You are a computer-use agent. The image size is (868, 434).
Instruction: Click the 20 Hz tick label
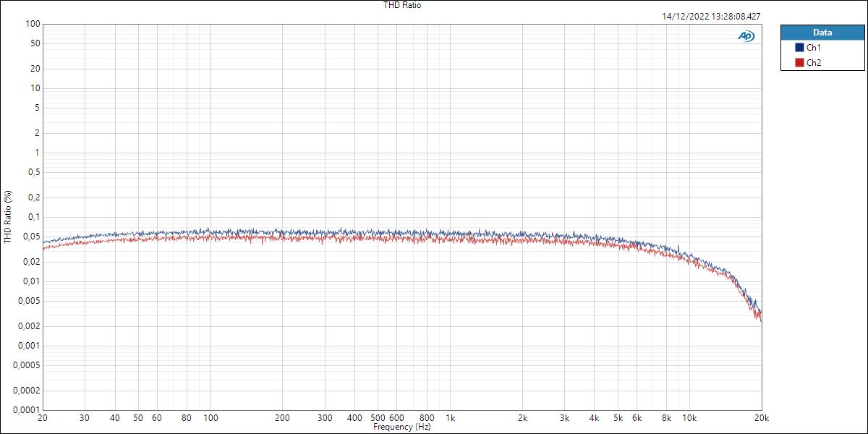coord(43,417)
